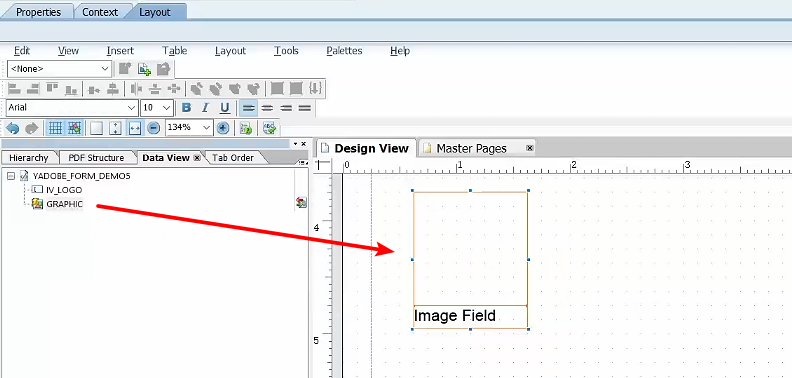Open the Tools menu

click(286, 51)
